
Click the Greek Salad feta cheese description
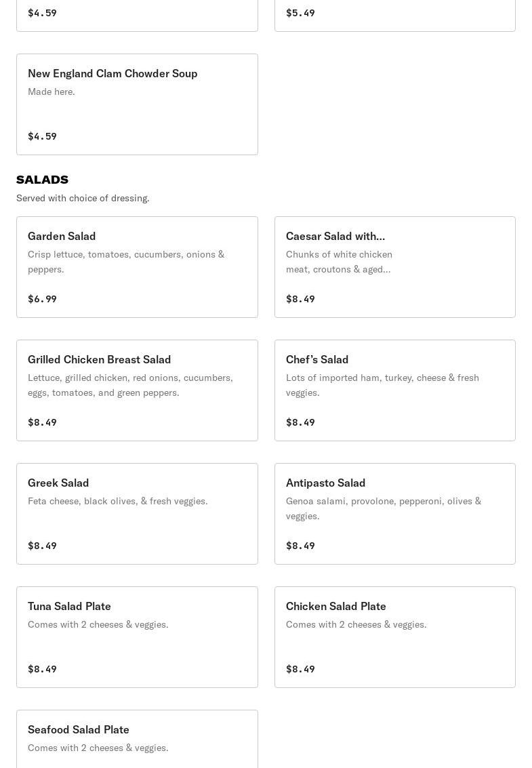coord(117,501)
